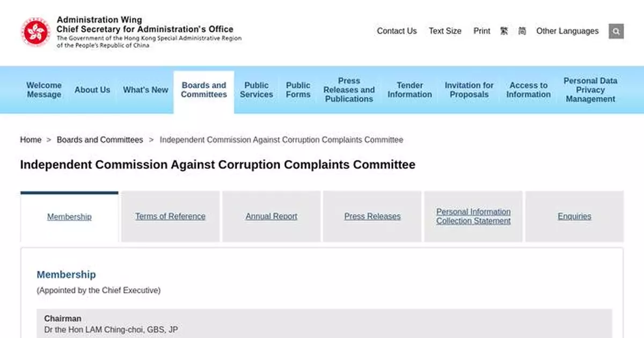The width and height of the screenshot is (644, 338).
Task: Open the Welcome Message menu
Action: coord(43,90)
